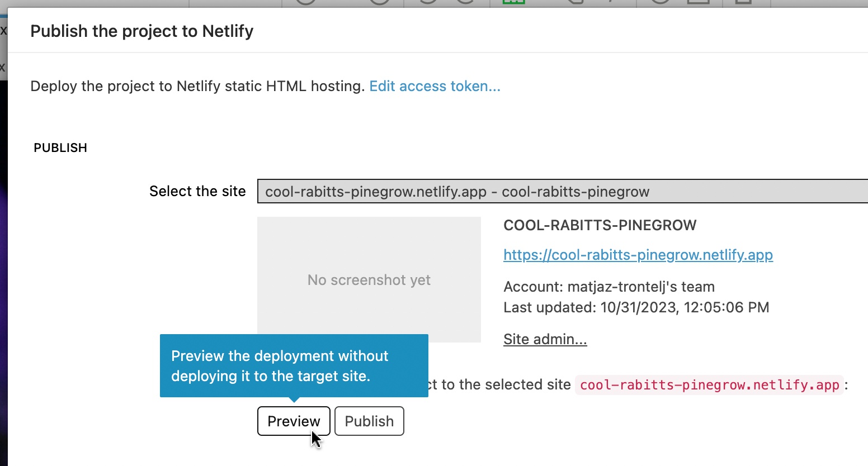Image resolution: width=868 pixels, height=466 pixels.
Task: Open the Edit access token link
Action: 435,86
